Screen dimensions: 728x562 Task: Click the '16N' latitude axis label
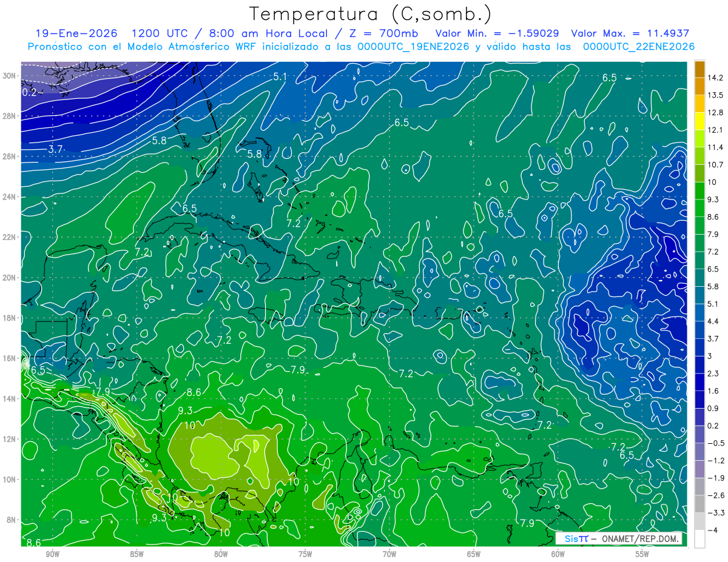[x=10, y=358]
